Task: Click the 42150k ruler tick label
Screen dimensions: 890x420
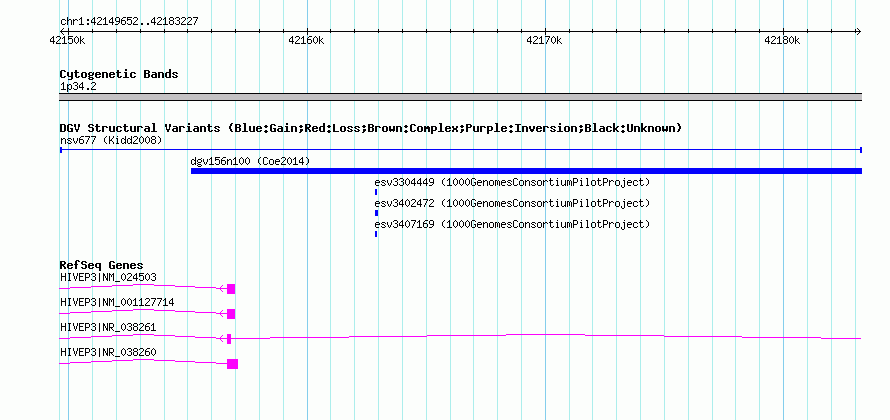Action: pos(68,40)
